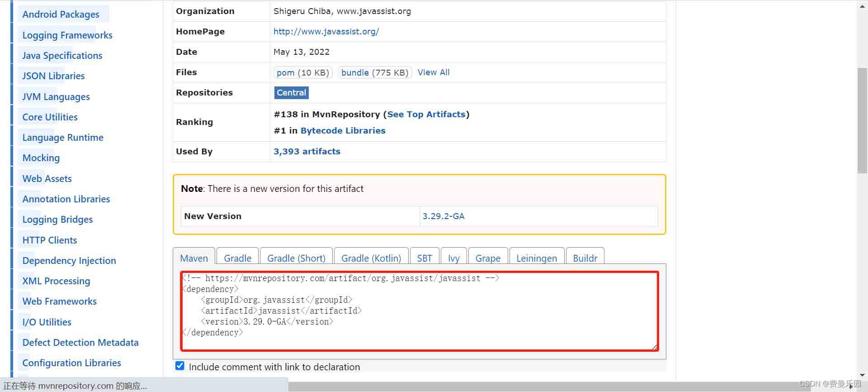
Task: Open the I/O Utilities category
Action: pyautogui.click(x=47, y=322)
